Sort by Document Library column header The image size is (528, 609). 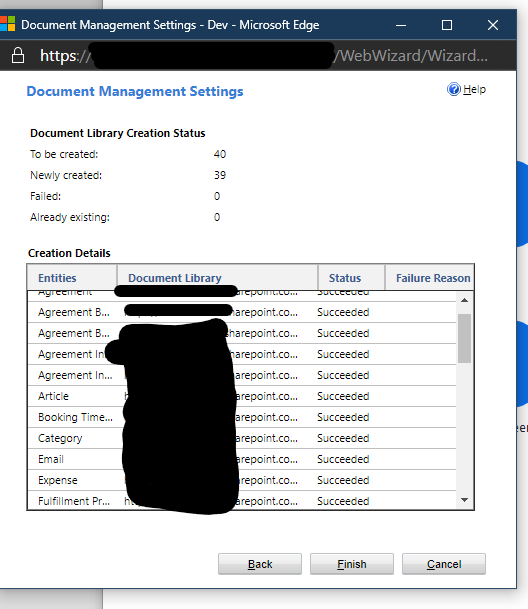click(x=218, y=278)
